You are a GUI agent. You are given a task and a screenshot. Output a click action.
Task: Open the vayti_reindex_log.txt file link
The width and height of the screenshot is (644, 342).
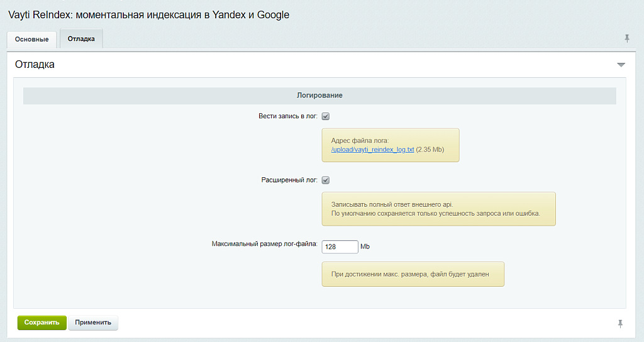372,150
